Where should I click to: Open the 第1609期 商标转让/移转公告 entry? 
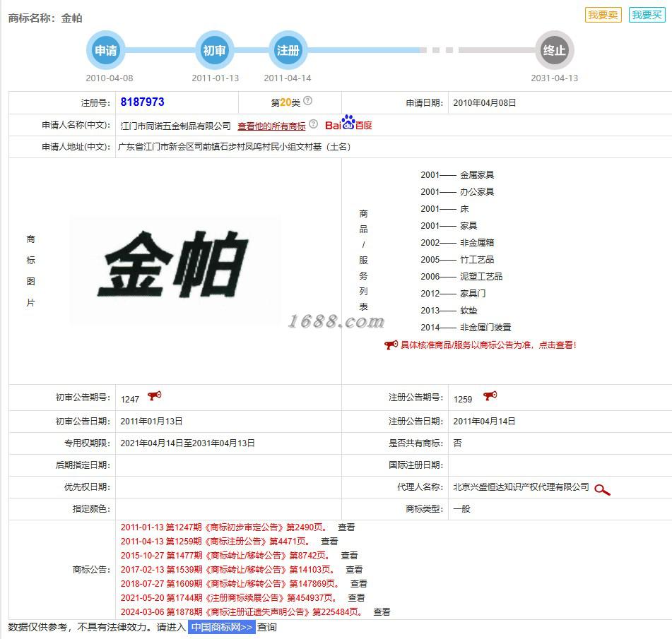point(230,584)
